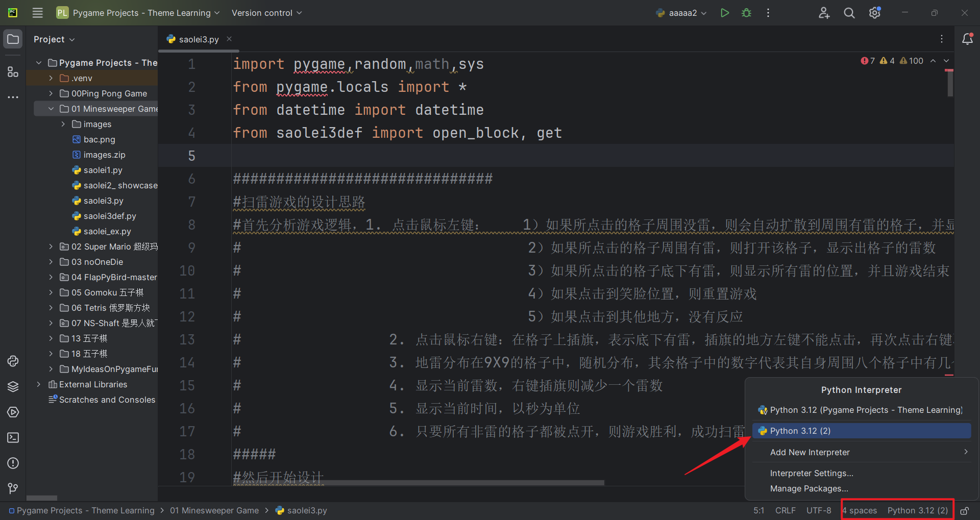Start debugging with the bug icon
This screenshot has width=980, height=520.
tap(746, 13)
